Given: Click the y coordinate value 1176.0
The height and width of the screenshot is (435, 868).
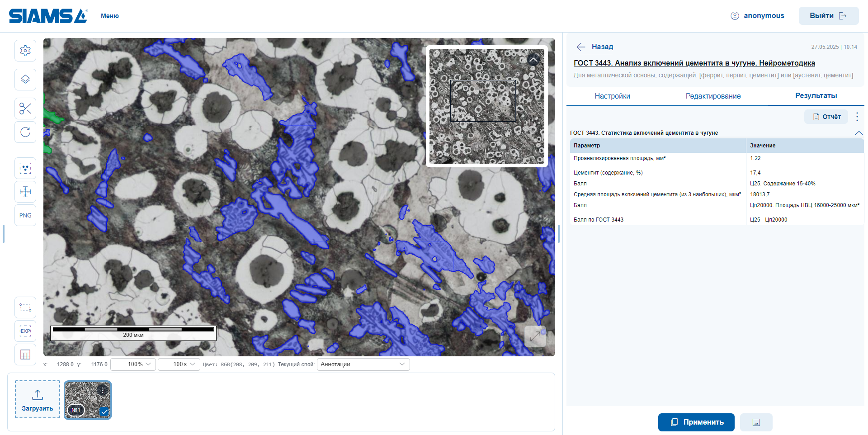Looking at the screenshot, I should [99, 364].
